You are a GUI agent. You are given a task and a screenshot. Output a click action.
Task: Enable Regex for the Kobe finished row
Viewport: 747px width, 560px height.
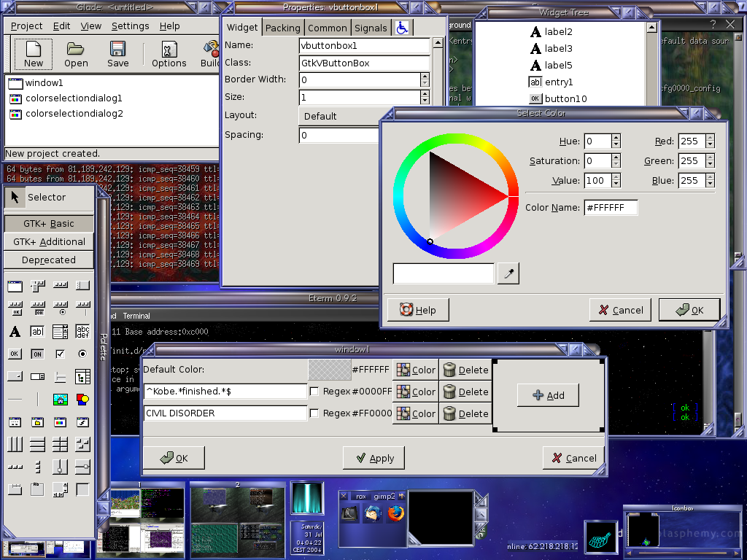click(314, 392)
